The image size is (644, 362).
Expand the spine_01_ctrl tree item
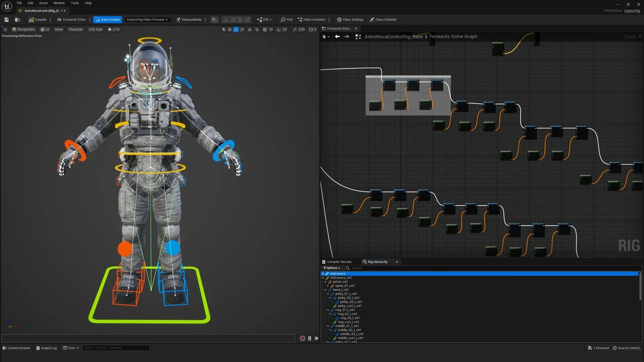click(x=328, y=286)
